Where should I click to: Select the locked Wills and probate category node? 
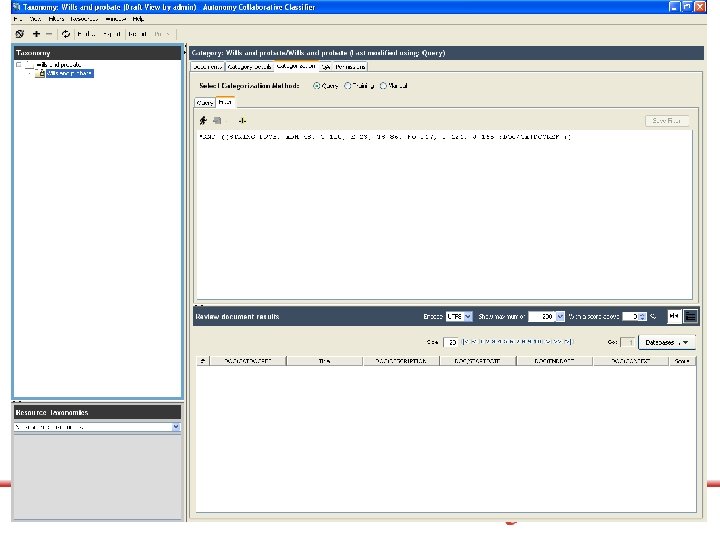tap(70, 73)
